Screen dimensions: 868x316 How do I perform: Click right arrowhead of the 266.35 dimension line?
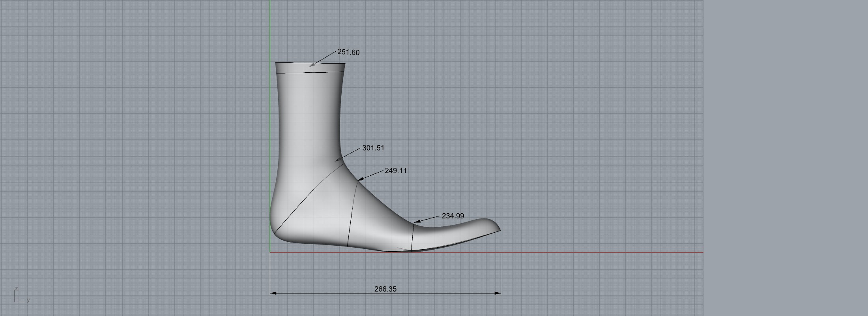click(x=498, y=293)
